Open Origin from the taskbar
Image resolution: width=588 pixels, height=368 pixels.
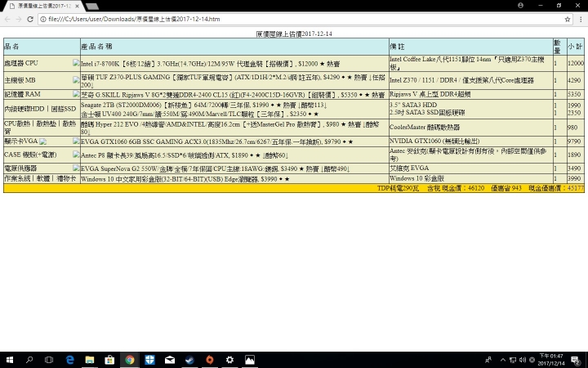point(210,360)
